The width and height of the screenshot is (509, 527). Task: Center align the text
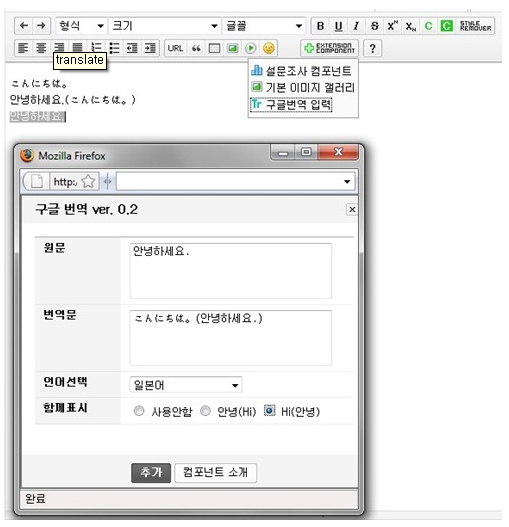tap(41, 48)
